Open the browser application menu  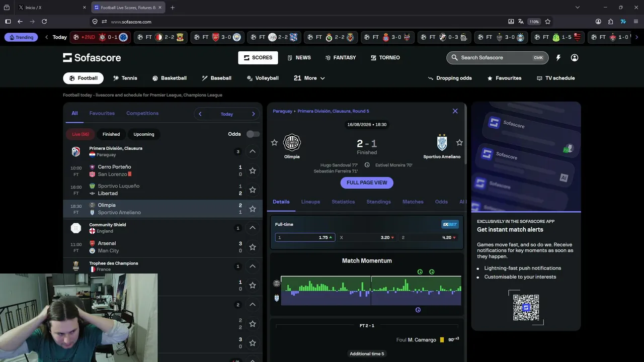[636, 22]
